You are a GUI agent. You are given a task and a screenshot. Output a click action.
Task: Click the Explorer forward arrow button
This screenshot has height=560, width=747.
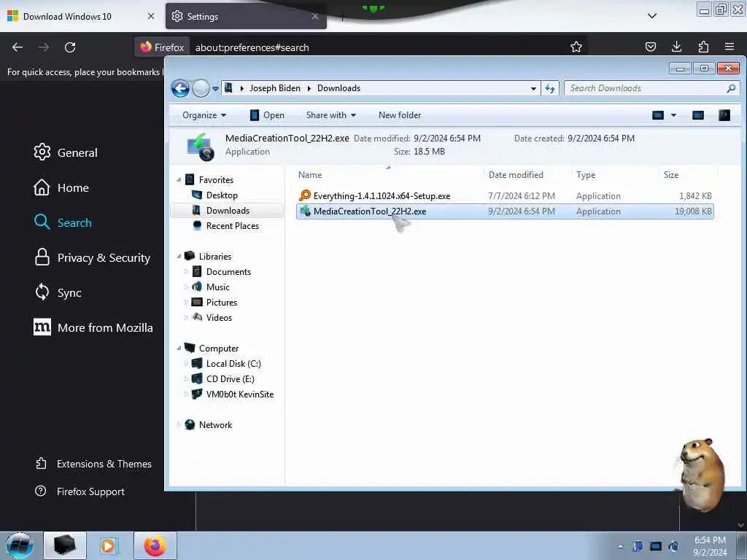pyautogui.click(x=201, y=88)
